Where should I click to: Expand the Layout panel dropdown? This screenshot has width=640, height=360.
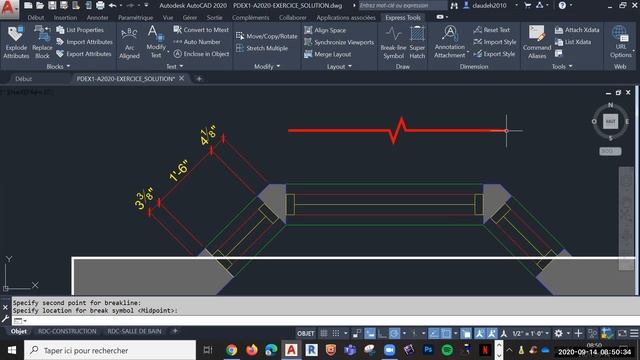pyautogui.click(x=339, y=66)
